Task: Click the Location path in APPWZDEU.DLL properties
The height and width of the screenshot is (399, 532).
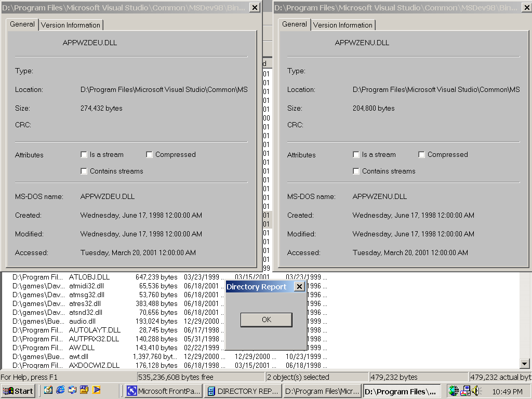Action: [164, 89]
